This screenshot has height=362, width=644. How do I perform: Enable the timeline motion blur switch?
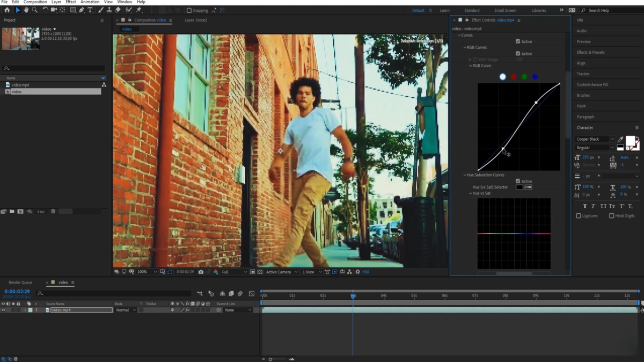240,294
